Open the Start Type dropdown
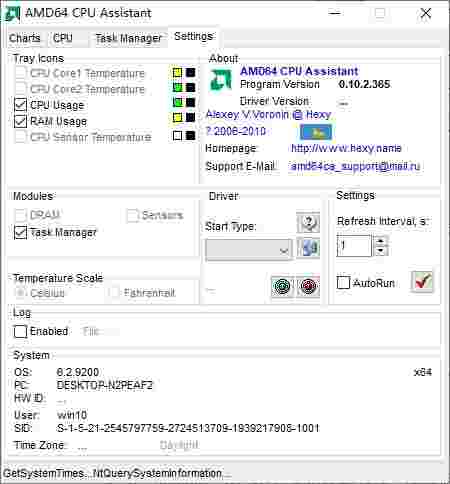 tap(249, 249)
